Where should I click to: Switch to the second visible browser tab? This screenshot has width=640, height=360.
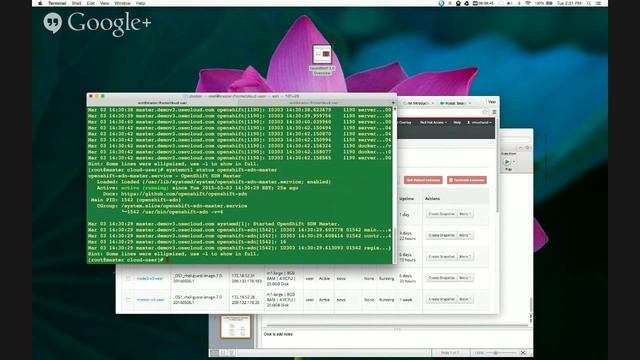455,103
